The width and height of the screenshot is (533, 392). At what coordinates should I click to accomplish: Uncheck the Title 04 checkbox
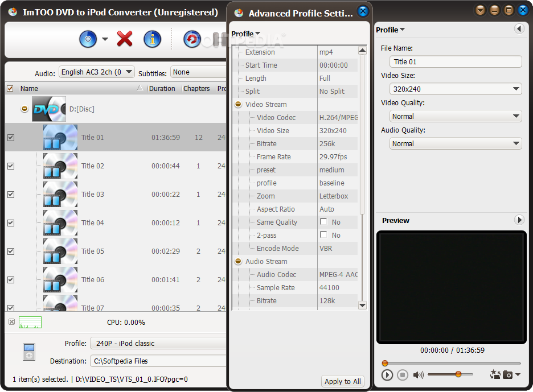(11, 223)
